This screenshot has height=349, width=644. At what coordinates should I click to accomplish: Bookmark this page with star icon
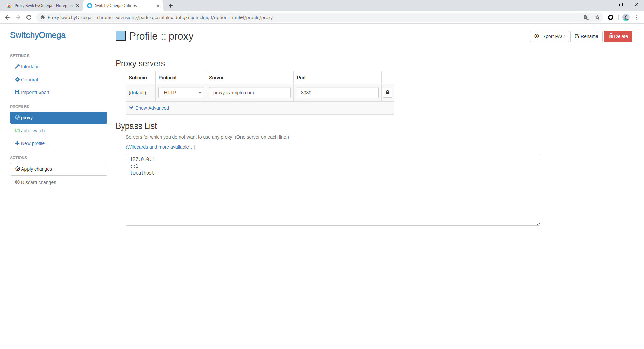[x=597, y=17]
